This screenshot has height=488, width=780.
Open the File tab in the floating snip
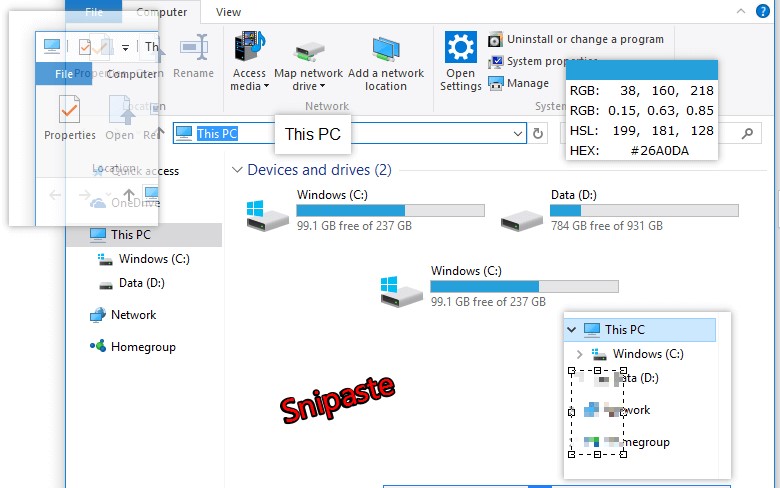pyautogui.click(x=64, y=74)
